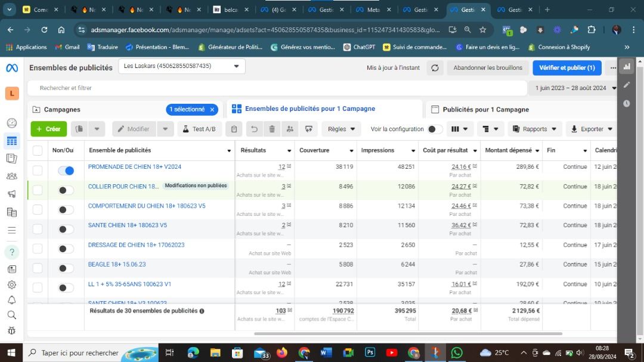The height and width of the screenshot is (362, 644).
Task: Open the pencil edit panel on right rail
Action: pyautogui.click(x=627, y=85)
